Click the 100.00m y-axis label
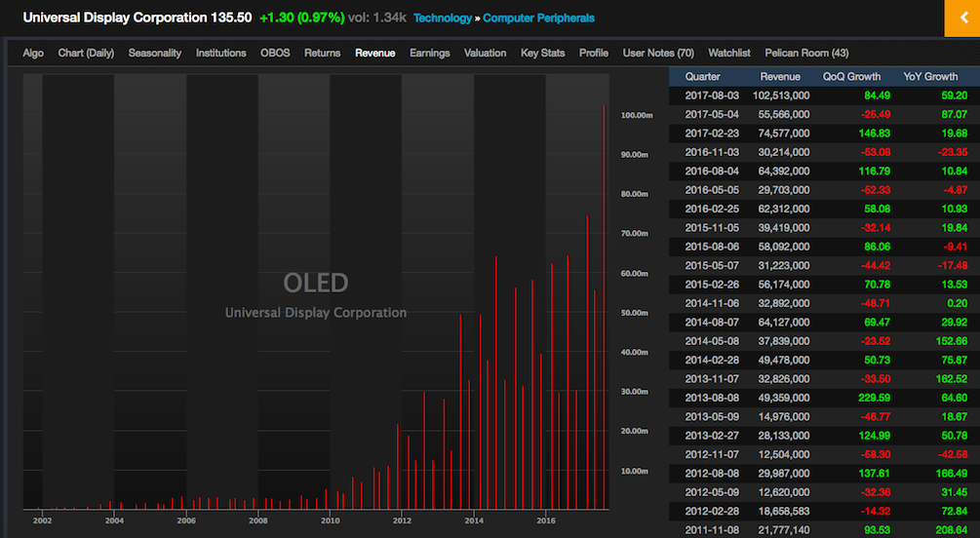Viewport: 980px width, 538px height. tap(637, 115)
